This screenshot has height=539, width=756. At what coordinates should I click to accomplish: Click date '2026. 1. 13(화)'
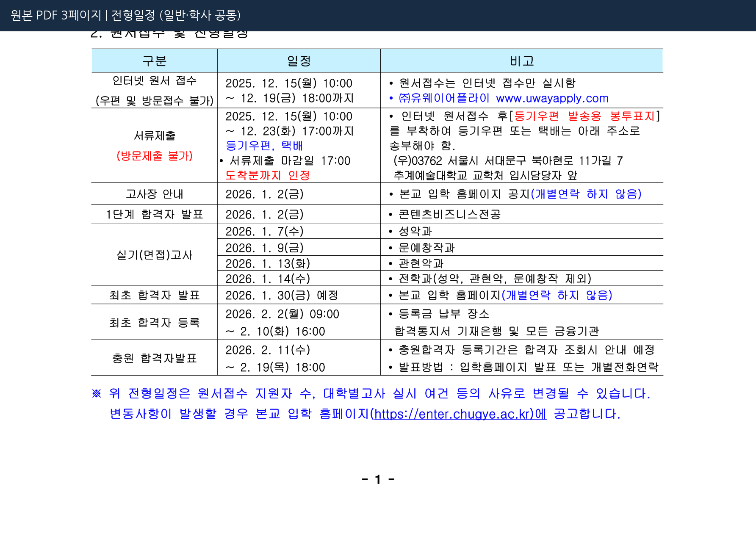[268, 263]
